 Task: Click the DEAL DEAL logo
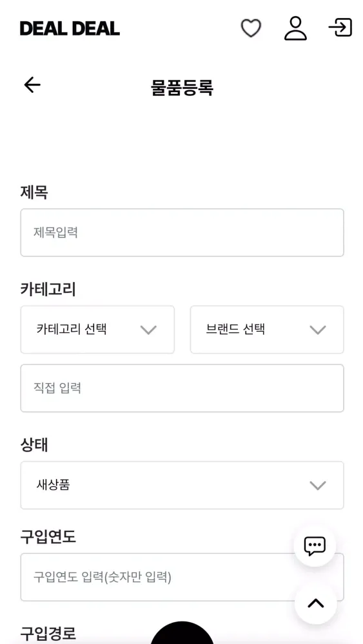(70, 28)
